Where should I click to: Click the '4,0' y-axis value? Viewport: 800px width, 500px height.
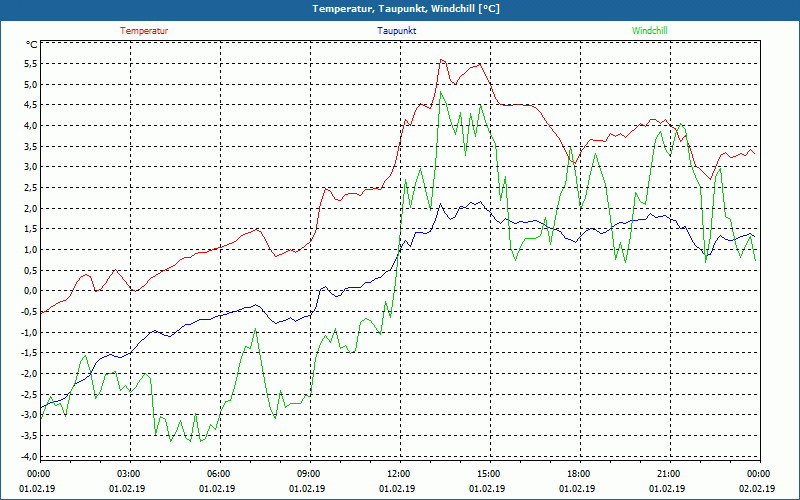pos(31,126)
